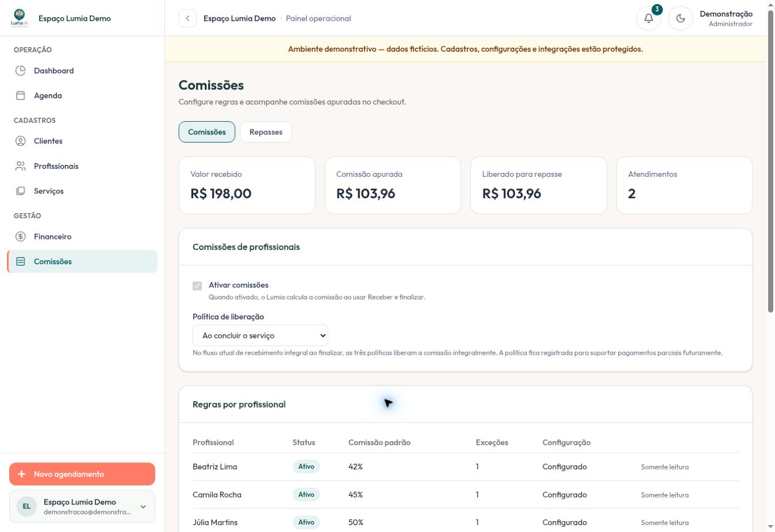Screen dimensions: 775x532
Task: Click Configurado in Camila Rocha's row
Action: coord(565,495)
